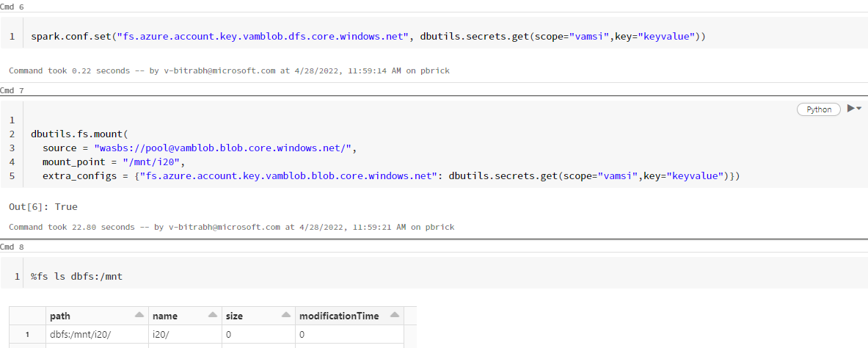This screenshot has width=868, height=348.
Task: Click line number 3 in Cmd 7 gutter
Action: pos(12,148)
